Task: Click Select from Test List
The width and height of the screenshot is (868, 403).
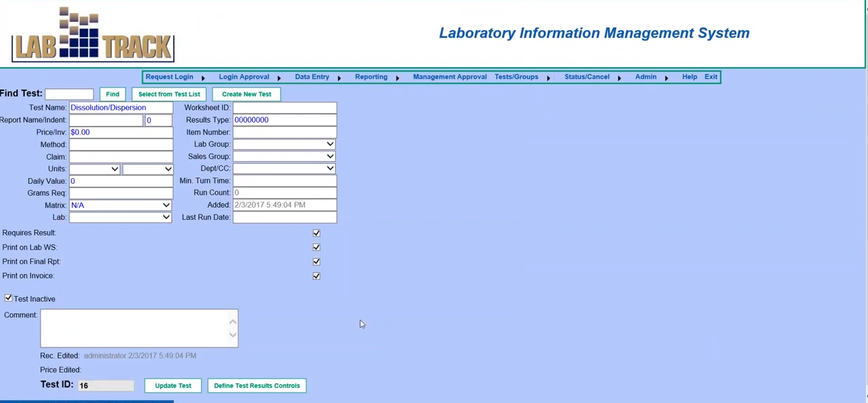Action: click(169, 94)
